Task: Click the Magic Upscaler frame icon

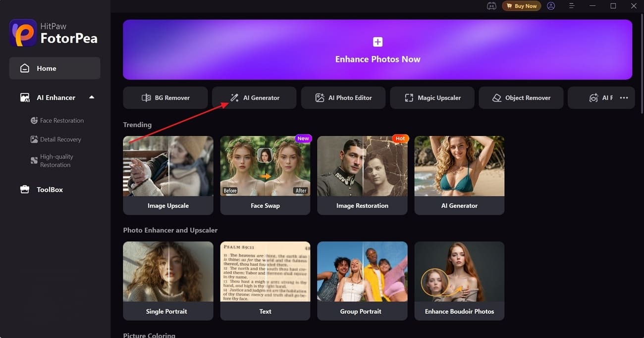Action: (409, 98)
